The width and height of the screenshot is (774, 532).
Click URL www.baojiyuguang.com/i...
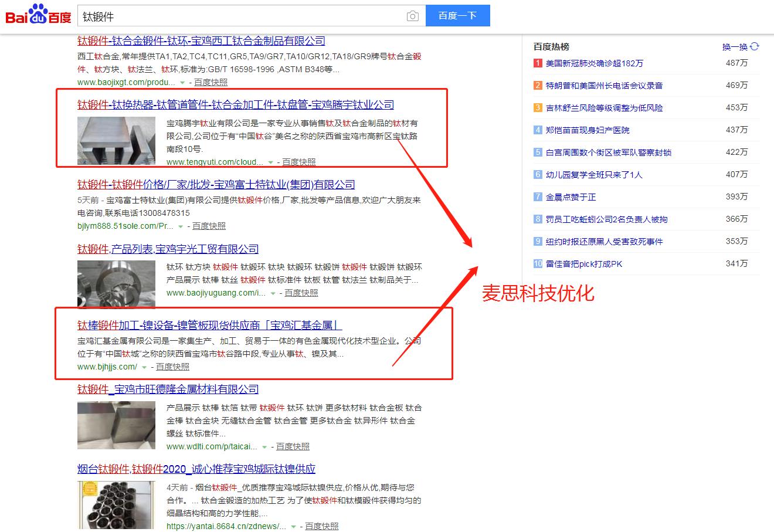[216, 293]
